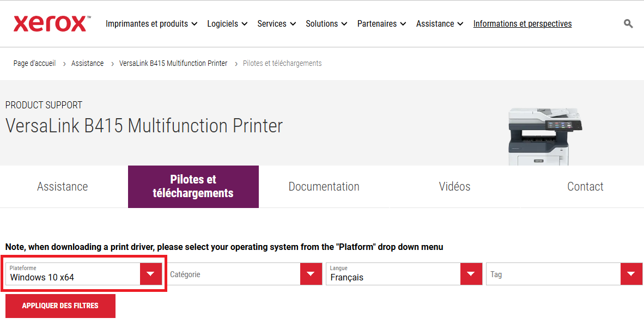
Task: Click the VersaLink B415 breadcrumb link
Action: click(173, 63)
